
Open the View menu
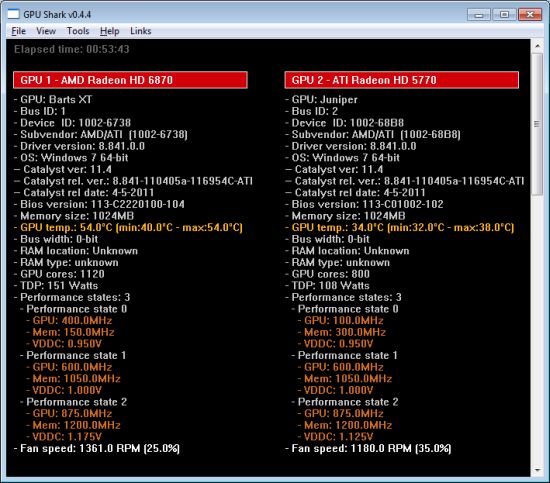click(x=46, y=31)
